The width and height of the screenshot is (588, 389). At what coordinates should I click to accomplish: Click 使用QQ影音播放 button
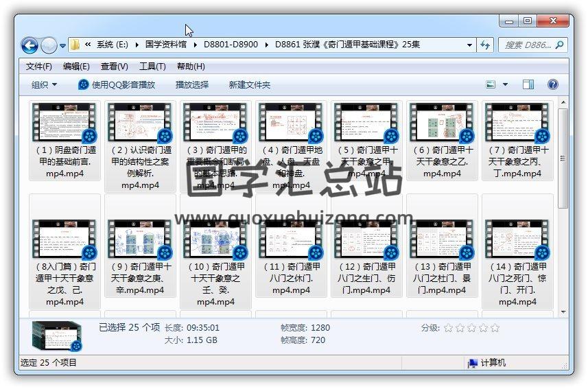pos(117,84)
